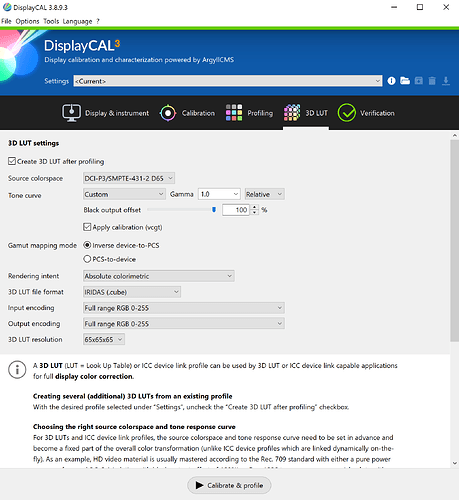Expand the Source colorspace dropdown
Screen dimensions: 459x500
coord(129,178)
